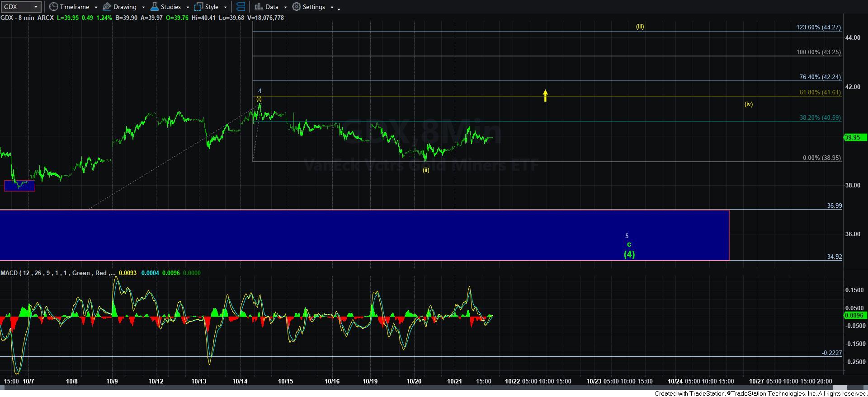Click the Drawing pencil icon

[x=107, y=7]
